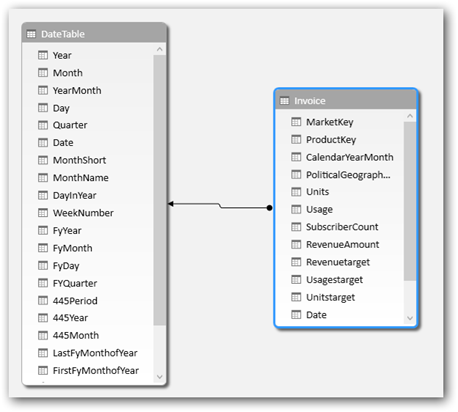Click the column icon beside Unitstarget

click(296, 297)
